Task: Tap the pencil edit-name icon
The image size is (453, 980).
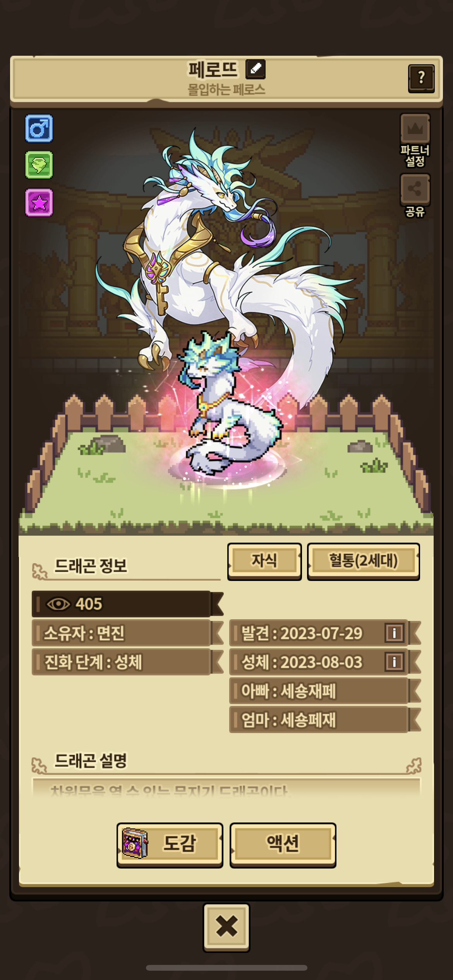Action: point(256,69)
